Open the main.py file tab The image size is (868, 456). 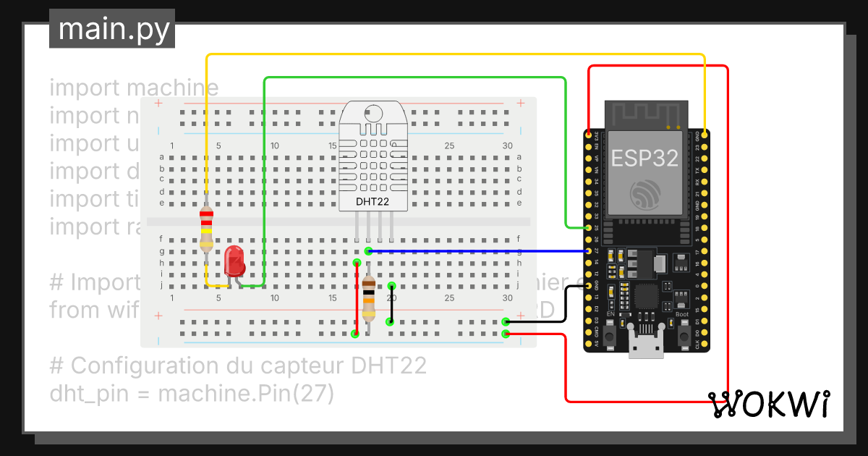(112, 29)
